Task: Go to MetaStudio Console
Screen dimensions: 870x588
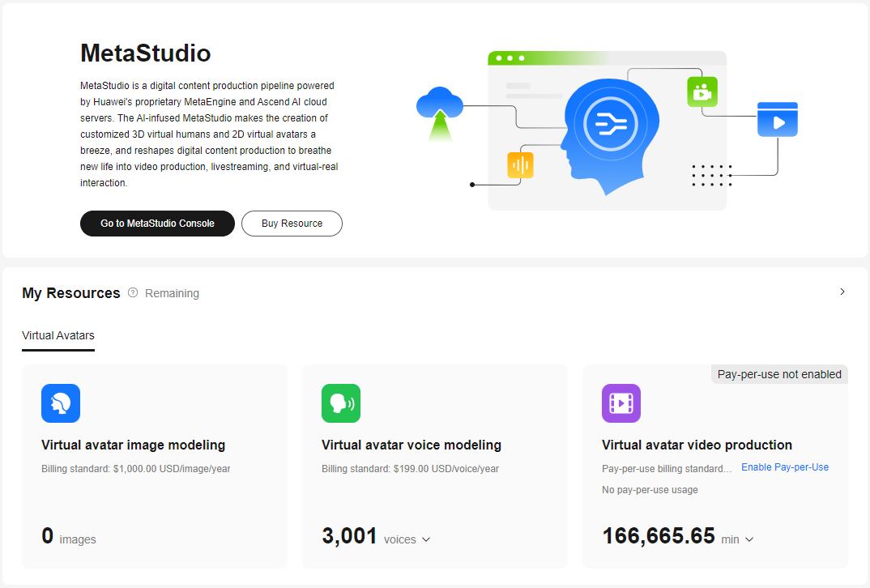Action: tap(158, 224)
